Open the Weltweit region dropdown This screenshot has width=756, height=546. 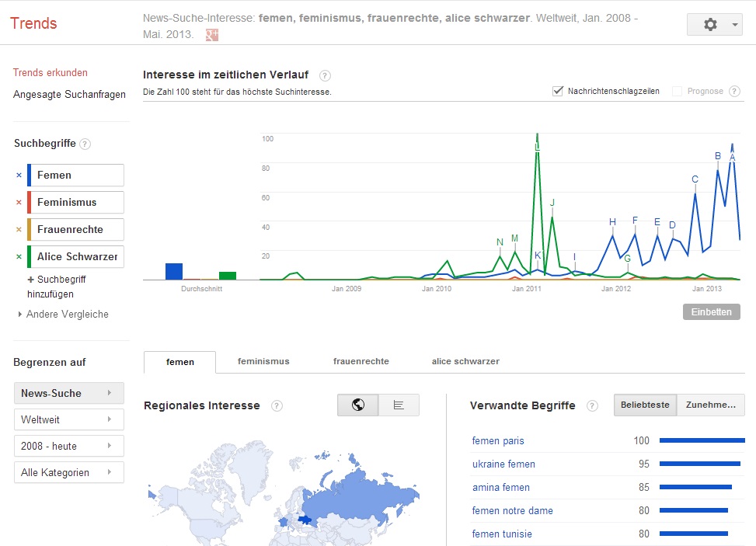click(69, 419)
